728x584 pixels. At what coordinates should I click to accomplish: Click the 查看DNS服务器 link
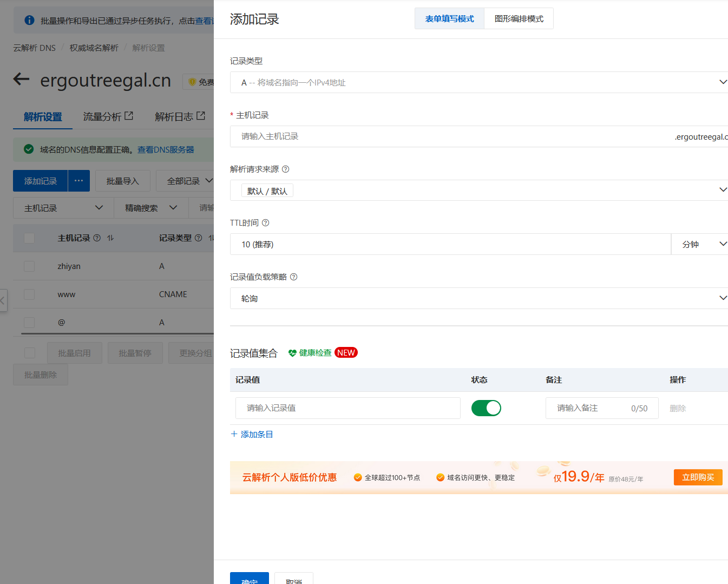166,150
